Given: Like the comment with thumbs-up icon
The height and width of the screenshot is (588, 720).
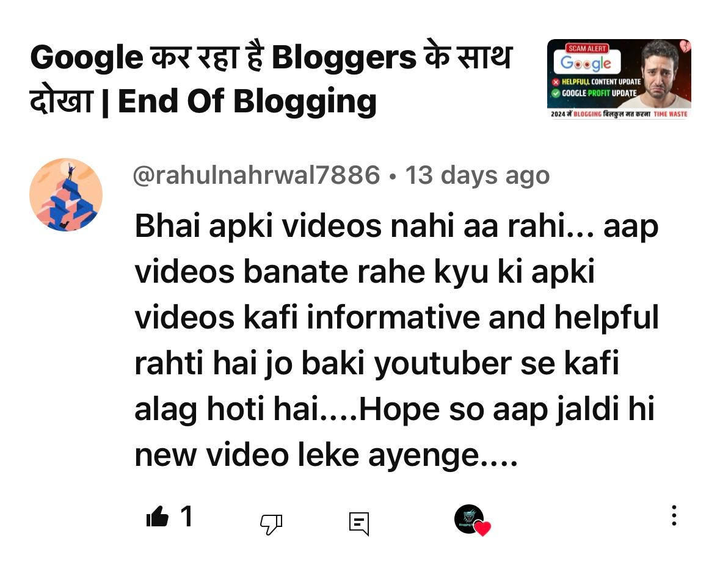Looking at the screenshot, I should click(158, 517).
